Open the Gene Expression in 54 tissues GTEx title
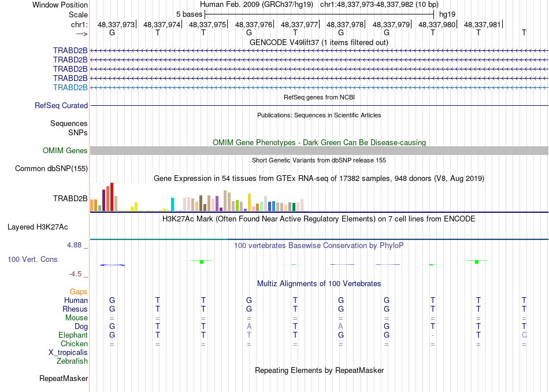Image resolution: width=549 pixels, height=392 pixels. click(x=319, y=178)
